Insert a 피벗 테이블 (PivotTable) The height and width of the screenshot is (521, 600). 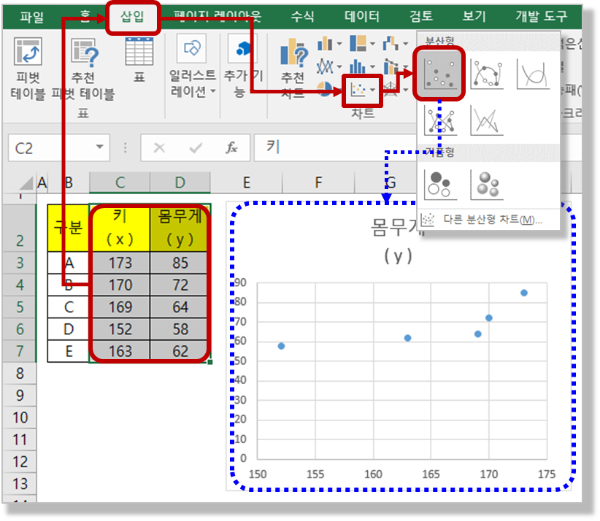tap(28, 68)
